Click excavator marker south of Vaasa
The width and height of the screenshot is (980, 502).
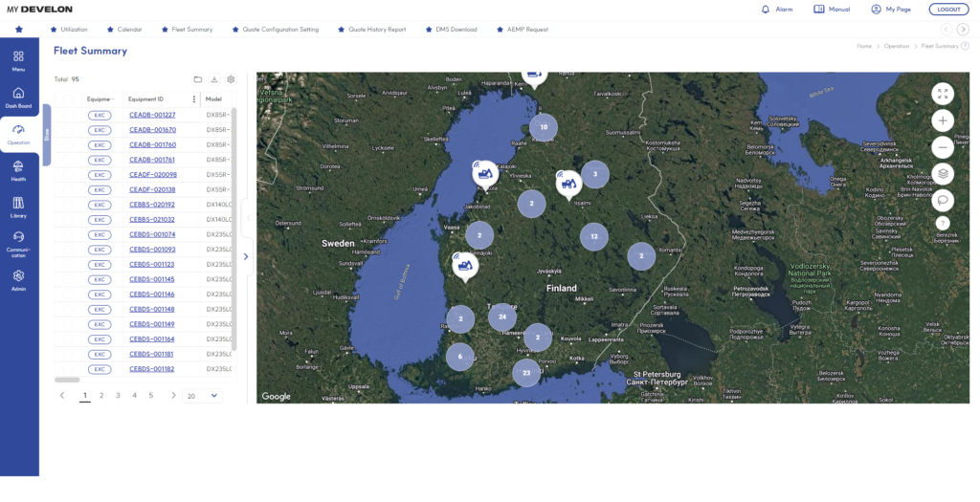[465, 267]
